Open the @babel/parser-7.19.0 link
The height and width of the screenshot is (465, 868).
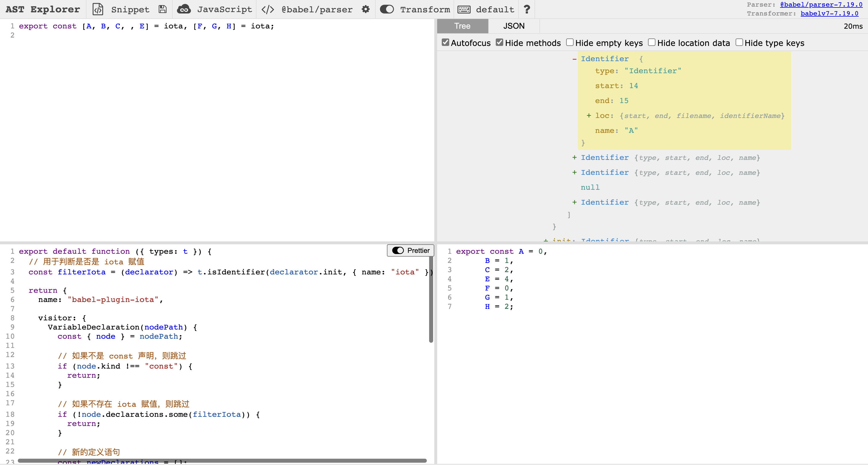821,4
